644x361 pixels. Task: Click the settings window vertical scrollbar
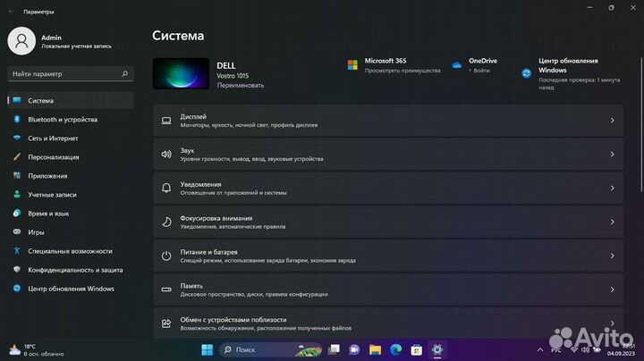(x=641, y=125)
